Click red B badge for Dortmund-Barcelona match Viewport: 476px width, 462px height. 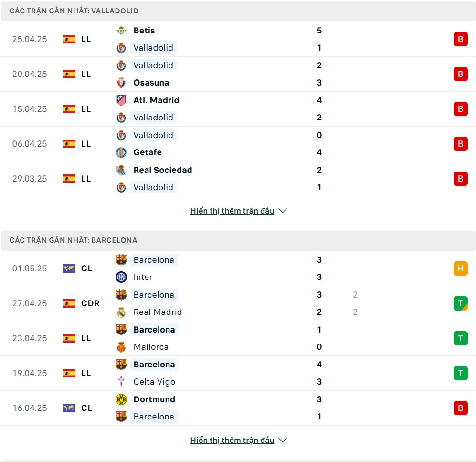[461, 408]
